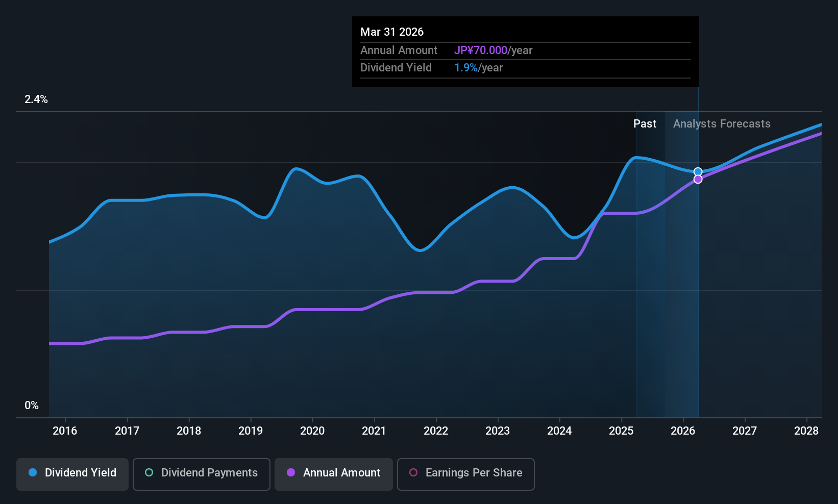Click the 2020 x-axis label
The height and width of the screenshot is (504, 838).
tap(312, 431)
